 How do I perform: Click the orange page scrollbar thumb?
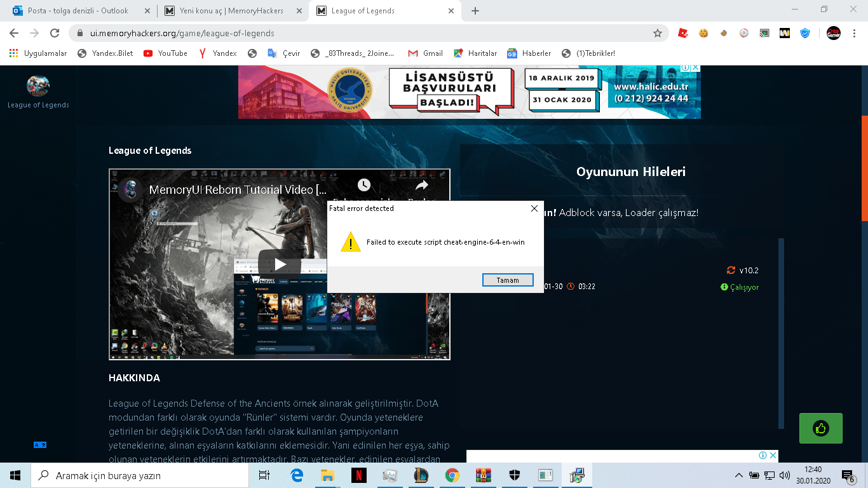coord(864,168)
